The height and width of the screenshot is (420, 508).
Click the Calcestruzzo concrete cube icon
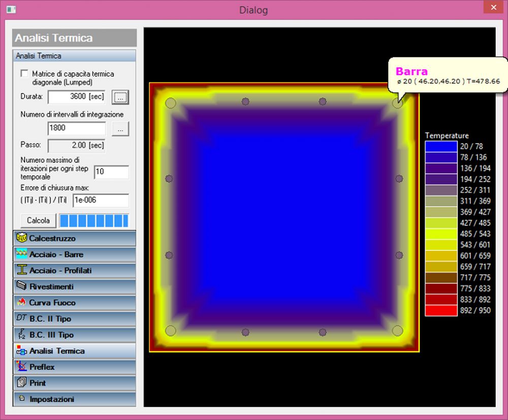[x=22, y=238]
